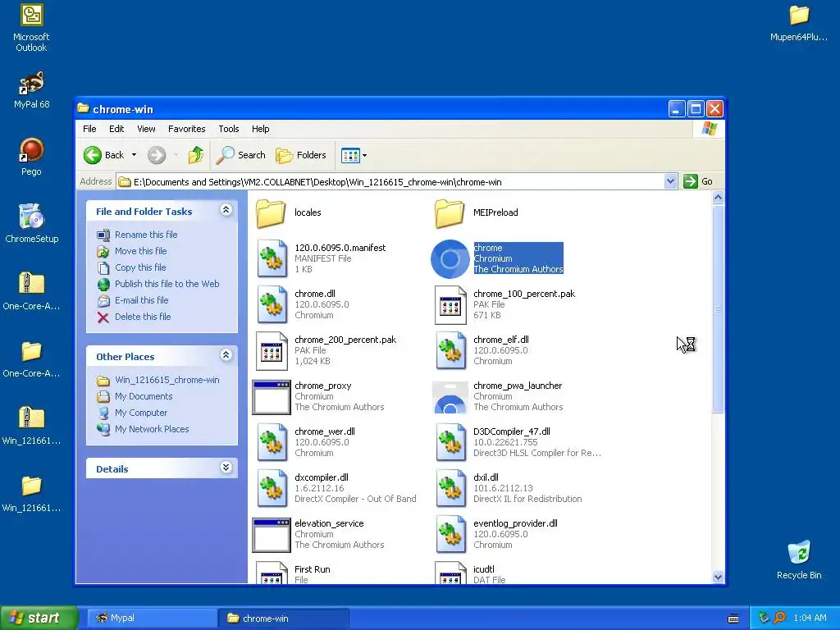This screenshot has height=630, width=840.
Task: Select the MyPal 68 desktop shortcut
Action: (x=31, y=90)
